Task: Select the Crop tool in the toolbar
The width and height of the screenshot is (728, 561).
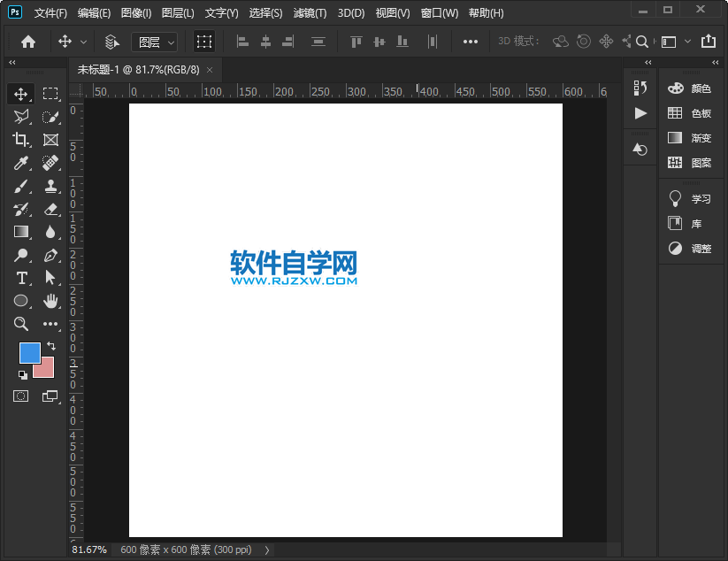Action: click(22, 140)
